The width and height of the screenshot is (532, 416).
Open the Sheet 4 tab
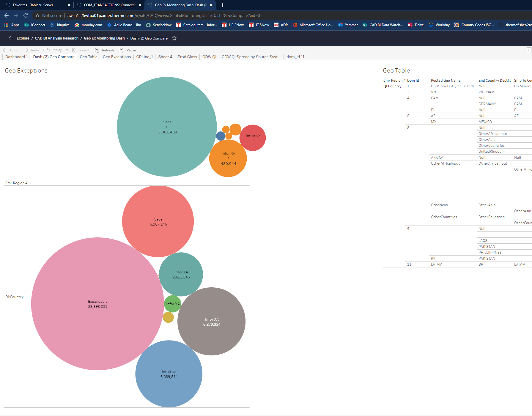pos(165,57)
